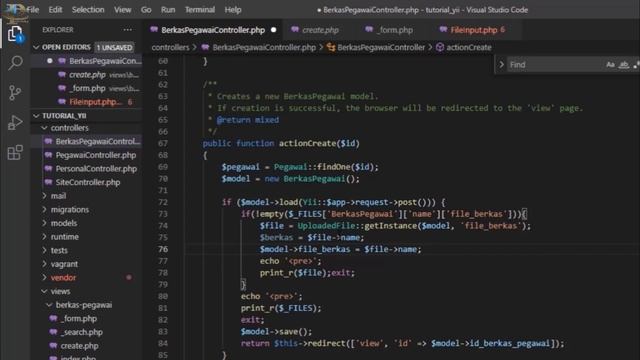Collapse the berkas-pegawai folder
640x360 pixels.
tap(49, 305)
